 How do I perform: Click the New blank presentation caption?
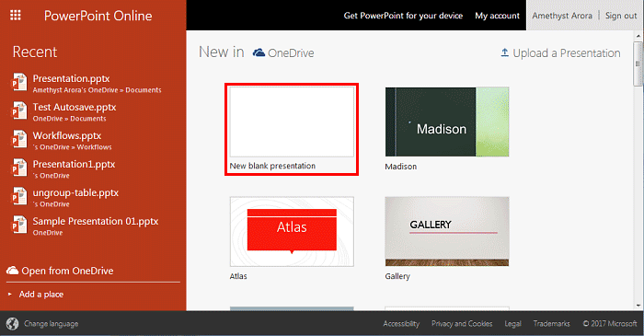pyautogui.click(x=272, y=166)
